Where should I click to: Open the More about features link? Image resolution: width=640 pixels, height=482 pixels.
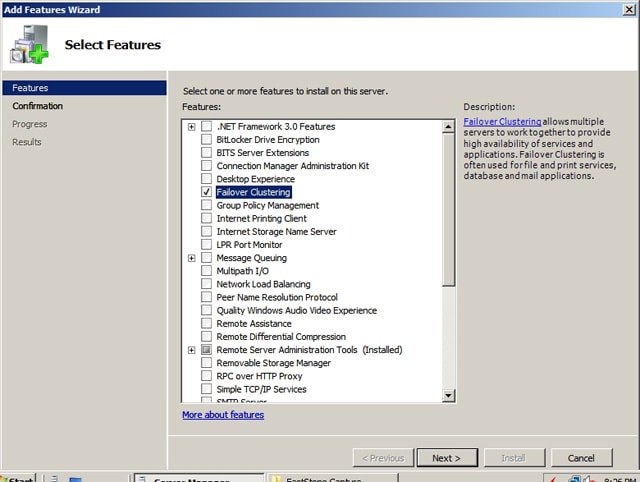pyautogui.click(x=223, y=415)
